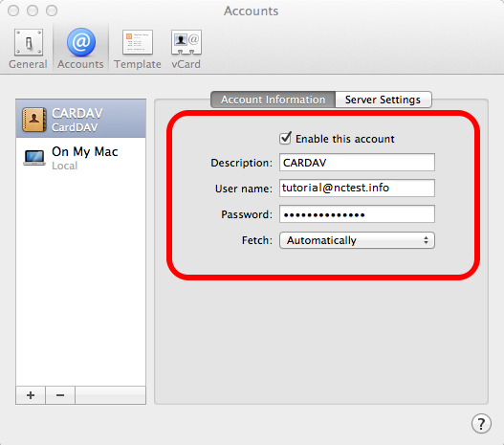The image size is (504, 445).
Task: Open the Fetch Automatically dropdown
Action: (x=357, y=240)
